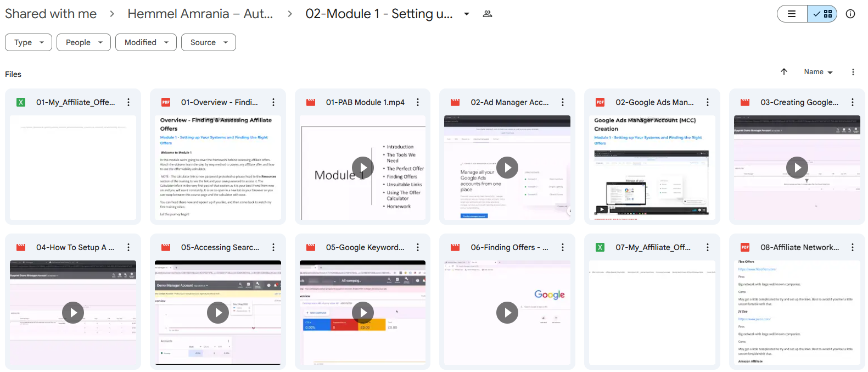Open more actions for 05-Accessing Searc...
The height and width of the screenshot is (372, 868).
[273, 247]
